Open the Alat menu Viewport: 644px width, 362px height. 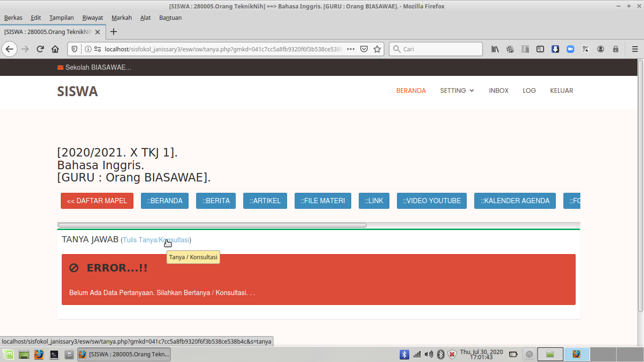[x=146, y=17]
